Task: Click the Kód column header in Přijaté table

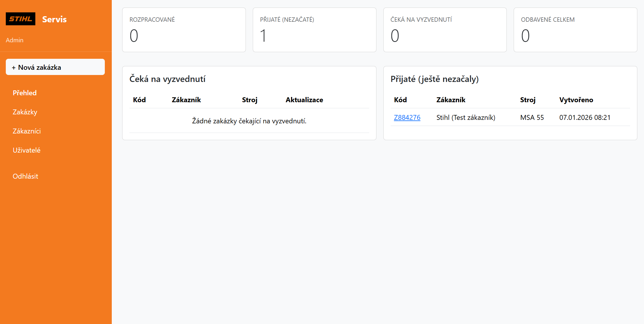Action: [400, 100]
